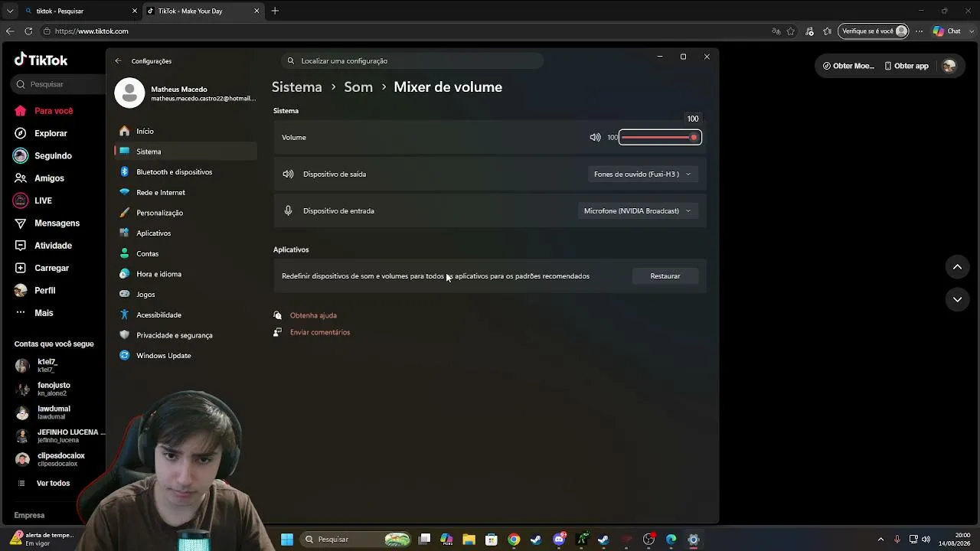Open Bluetooth e dispositivos settings
The height and width of the screenshot is (551, 980).
[174, 172]
